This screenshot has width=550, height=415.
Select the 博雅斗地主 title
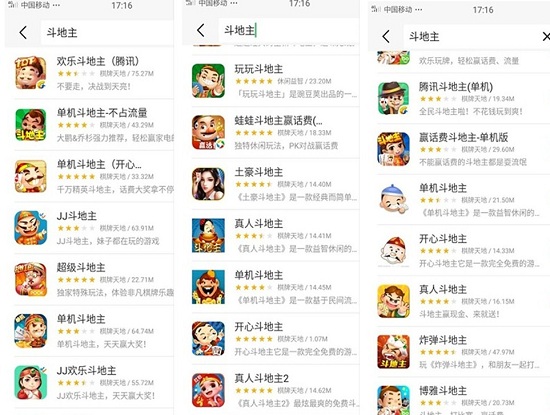click(x=443, y=390)
